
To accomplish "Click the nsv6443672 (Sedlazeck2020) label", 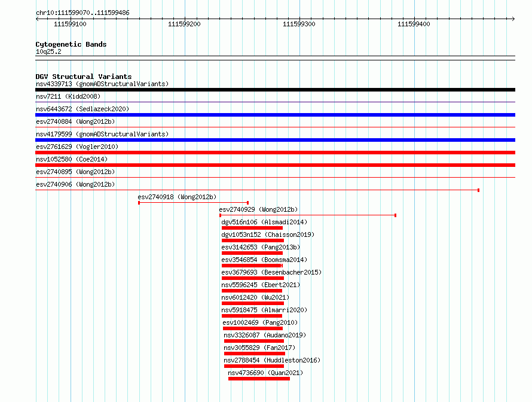I will click(x=82, y=109).
